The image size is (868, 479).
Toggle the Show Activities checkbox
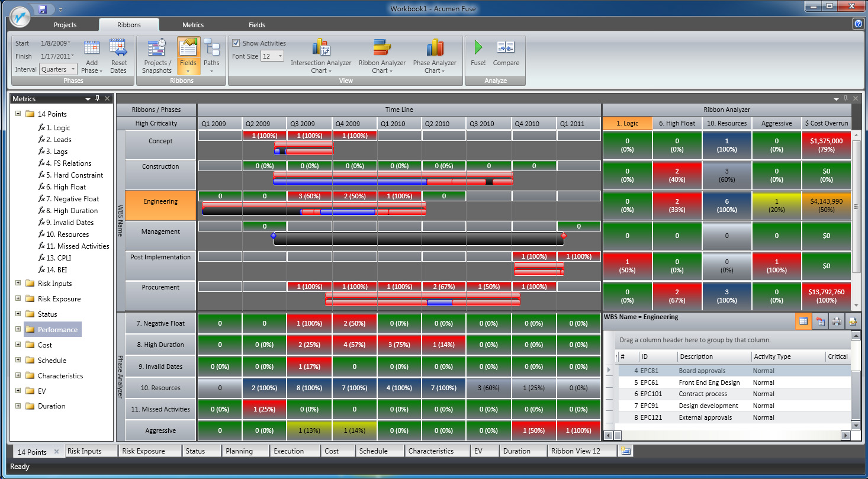coord(236,43)
